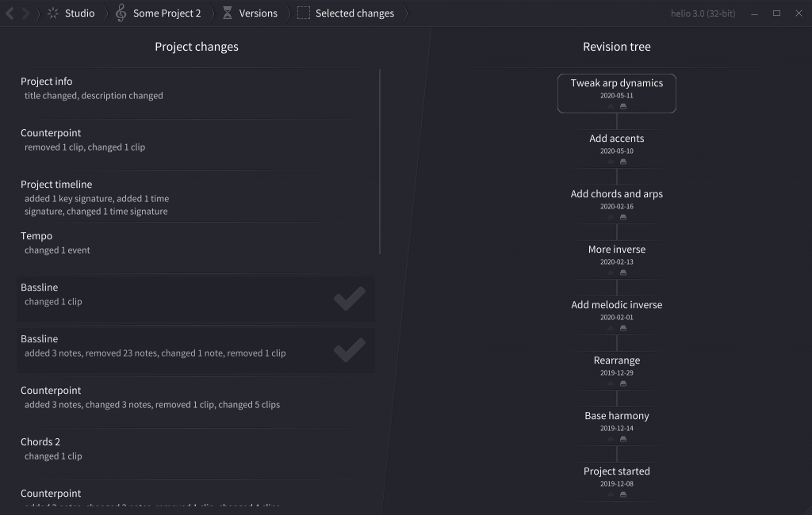Click the Project changes list scrollbar

pyautogui.click(x=380, y=162)
